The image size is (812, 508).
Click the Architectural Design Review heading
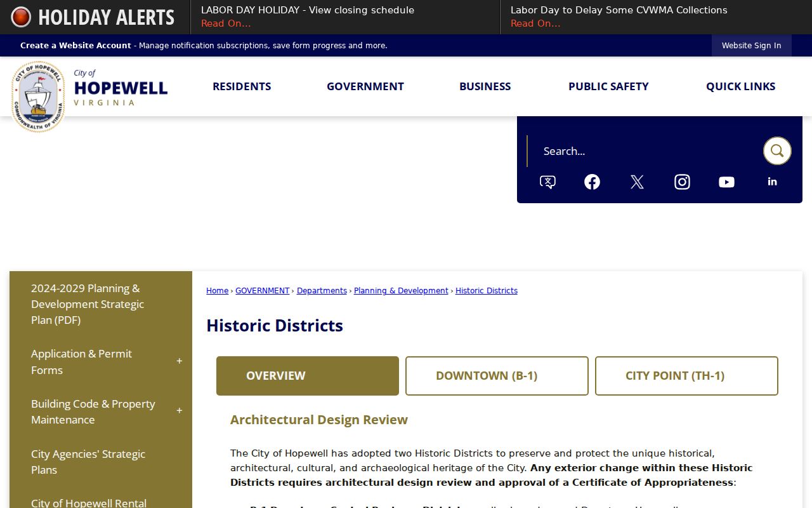tap(319, 420)
